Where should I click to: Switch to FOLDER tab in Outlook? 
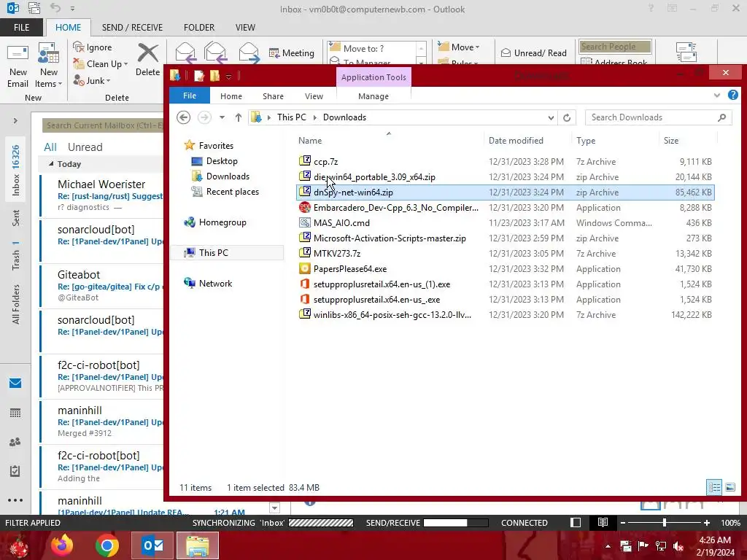(x=199, y=27)
